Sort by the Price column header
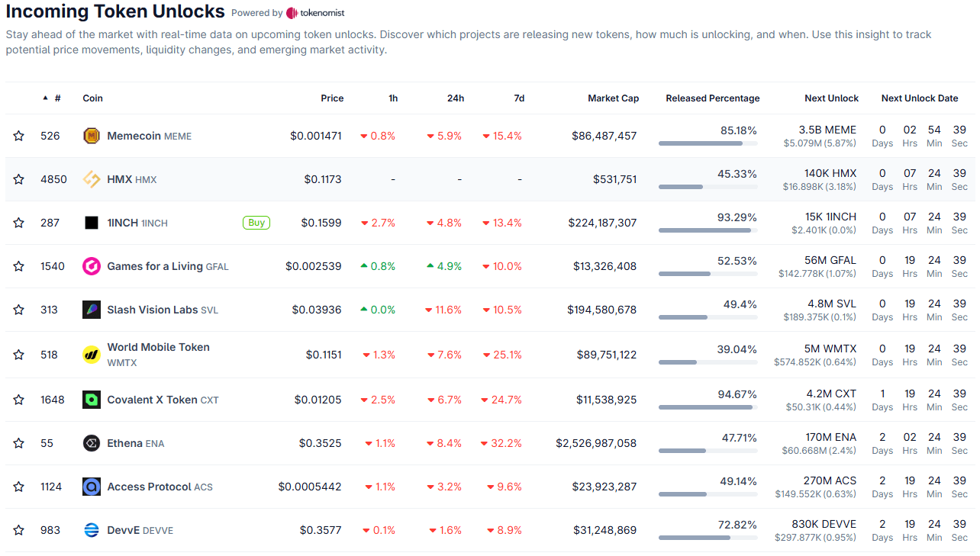The width and height of the screenshot is (980, 556). pos(332,98)
